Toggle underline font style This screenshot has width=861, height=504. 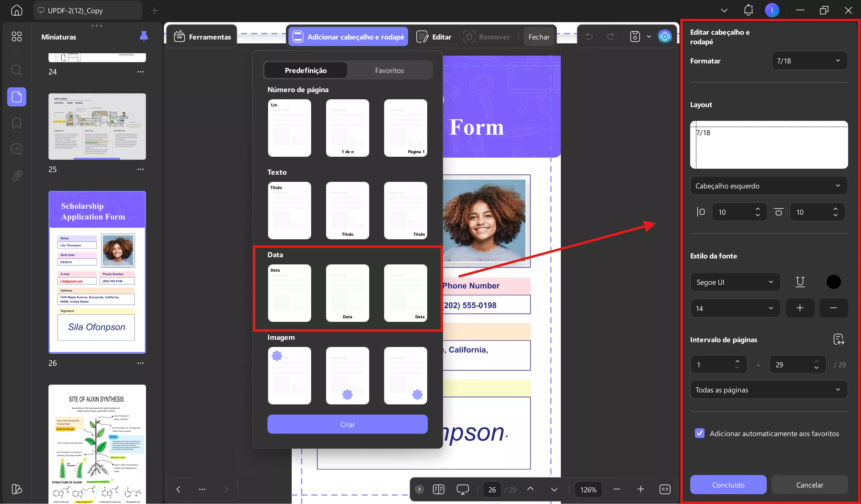(x=800, y=281)
